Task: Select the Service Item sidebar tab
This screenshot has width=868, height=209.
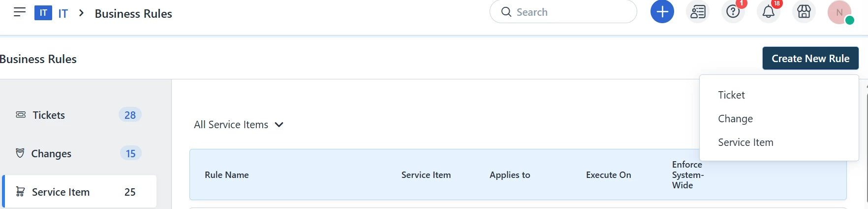Action: 79,191
